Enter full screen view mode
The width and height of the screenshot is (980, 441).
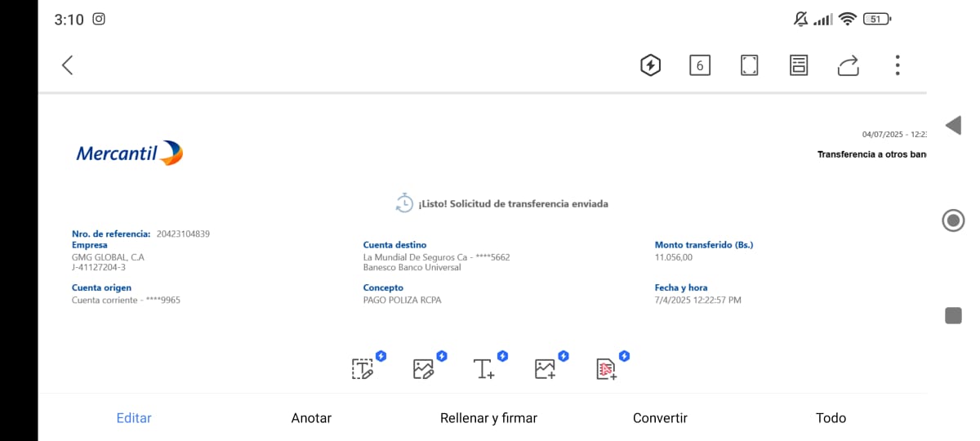point(749,65)
